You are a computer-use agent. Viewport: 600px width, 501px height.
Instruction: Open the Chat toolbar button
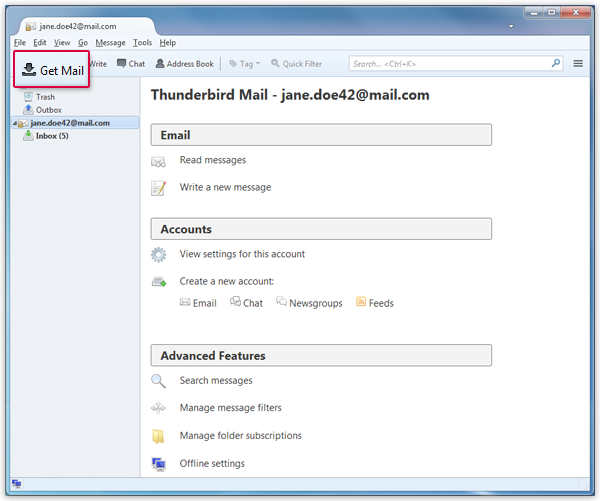(130, 64)
